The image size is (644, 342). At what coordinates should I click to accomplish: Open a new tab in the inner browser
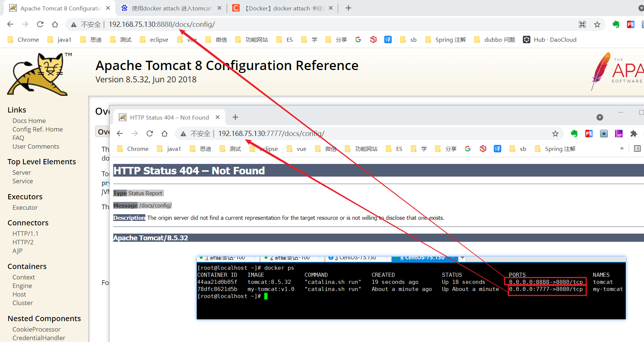click(235, 117)
